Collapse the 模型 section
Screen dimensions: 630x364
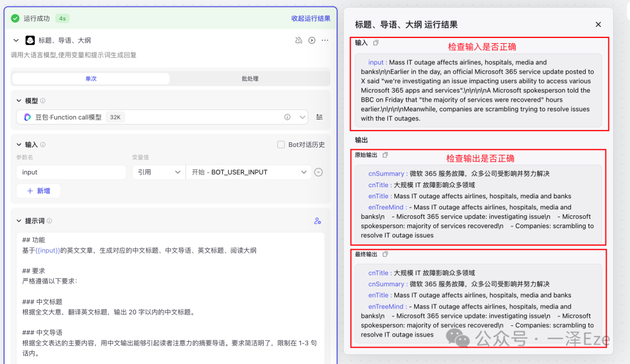(19, 101)
